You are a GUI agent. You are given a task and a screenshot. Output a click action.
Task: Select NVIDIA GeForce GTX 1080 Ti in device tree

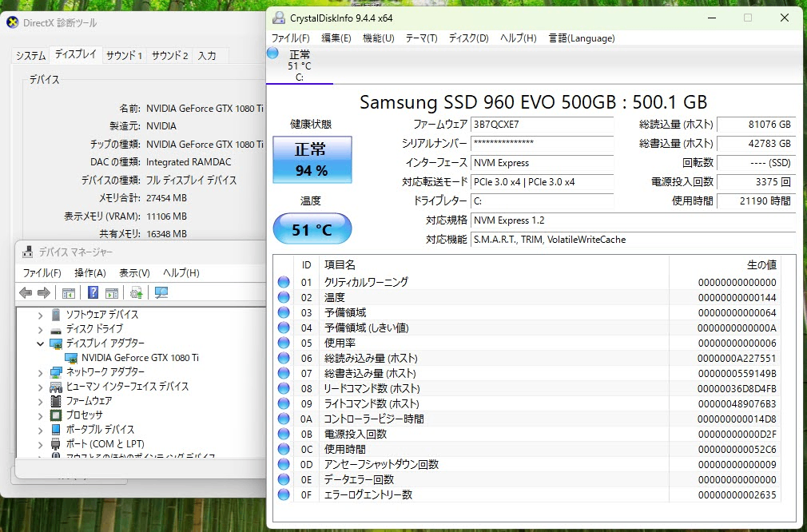(140, 358)
